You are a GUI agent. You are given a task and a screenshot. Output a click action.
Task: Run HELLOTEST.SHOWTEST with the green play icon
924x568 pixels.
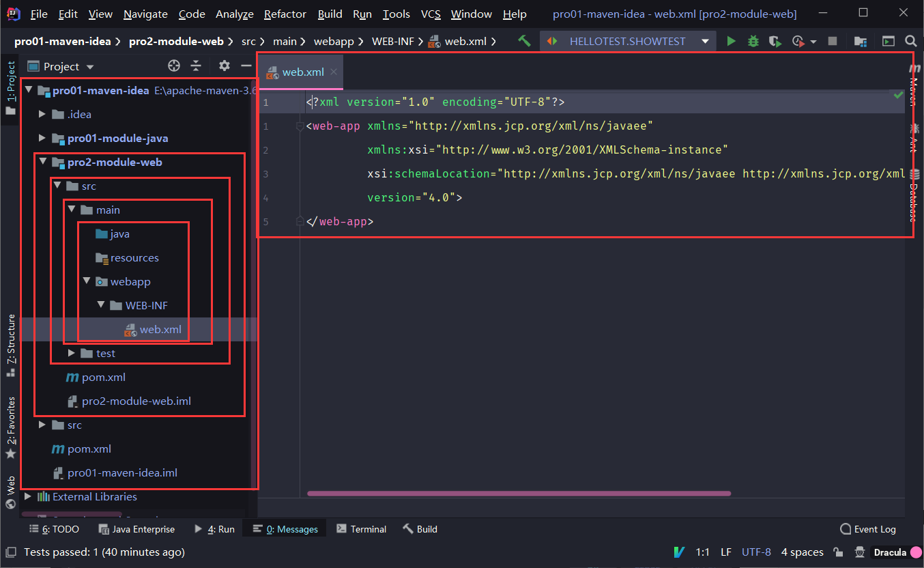click(x=732, y=41)
